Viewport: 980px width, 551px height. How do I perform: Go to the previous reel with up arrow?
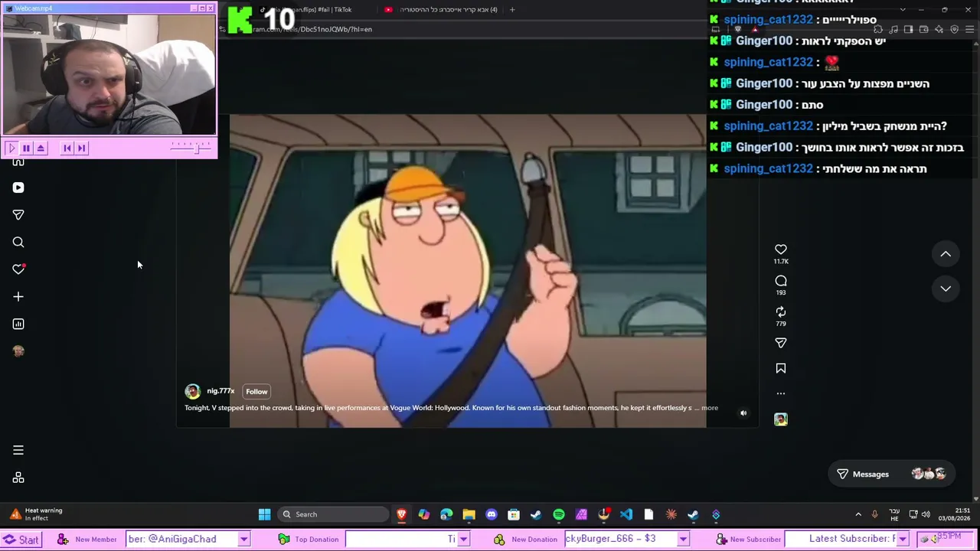(x=946, y=254)
